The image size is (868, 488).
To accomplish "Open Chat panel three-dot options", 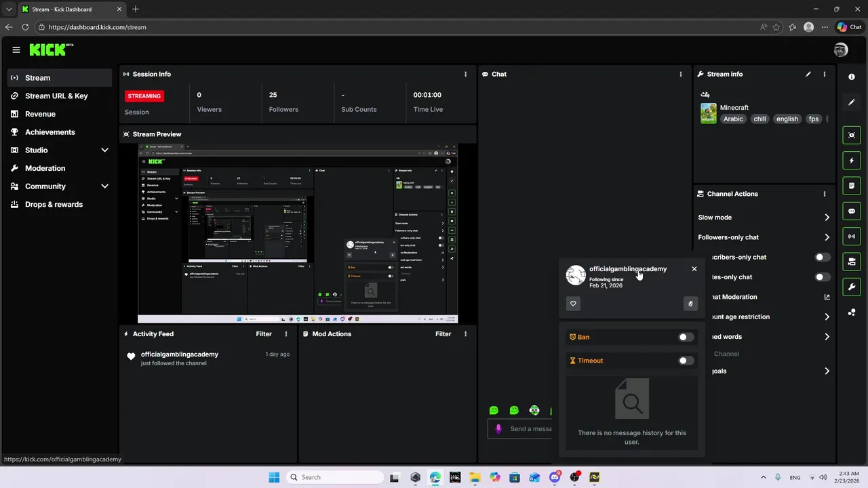I will click(x=681, y=74).
